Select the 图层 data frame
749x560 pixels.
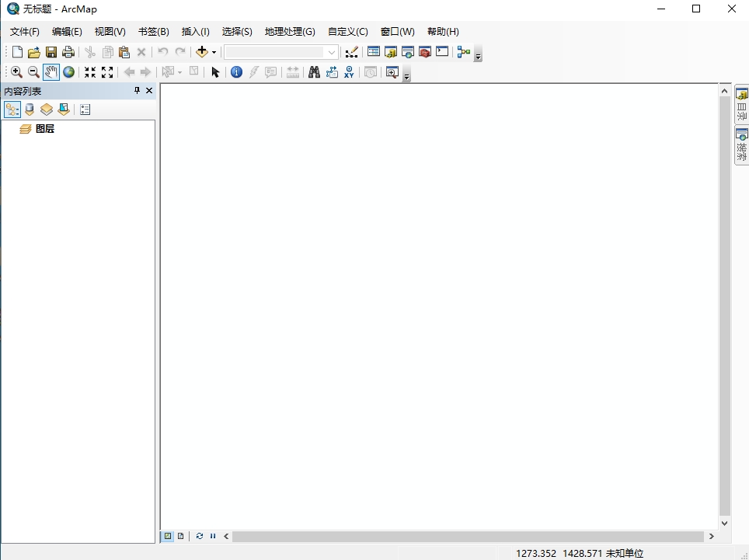coord(43,128)
